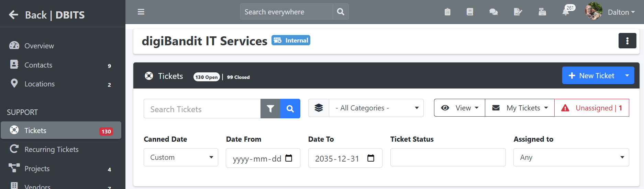Open the Canned Date Custom dropdown

(x=181, y=157)
